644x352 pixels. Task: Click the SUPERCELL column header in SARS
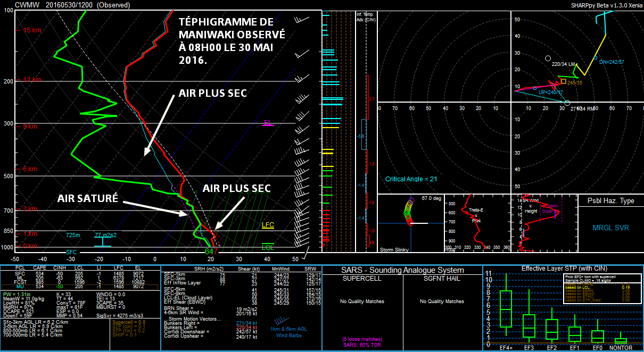coord(362,278)
